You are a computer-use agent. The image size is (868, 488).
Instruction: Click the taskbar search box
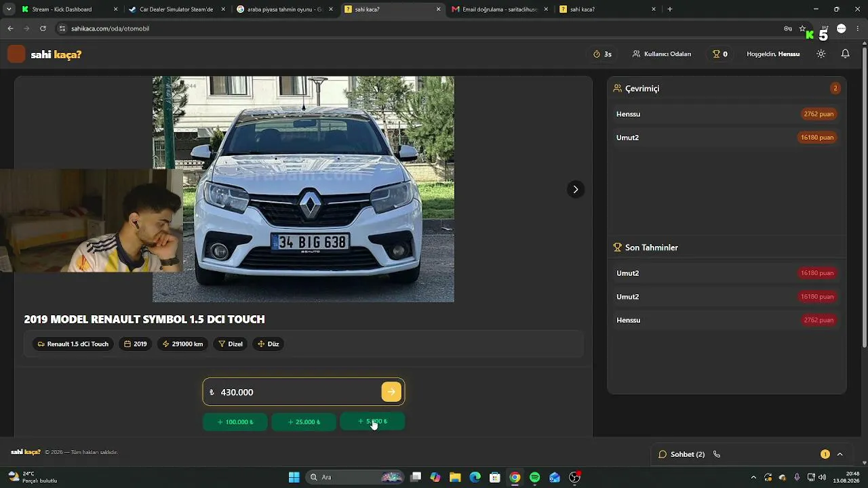click(355, 477)
